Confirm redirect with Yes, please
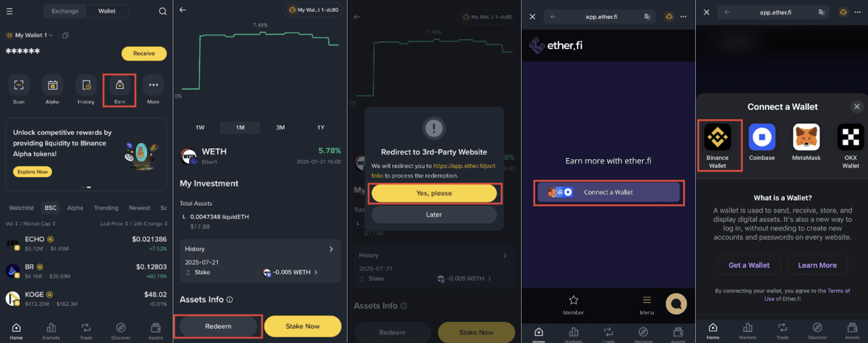 434,193
